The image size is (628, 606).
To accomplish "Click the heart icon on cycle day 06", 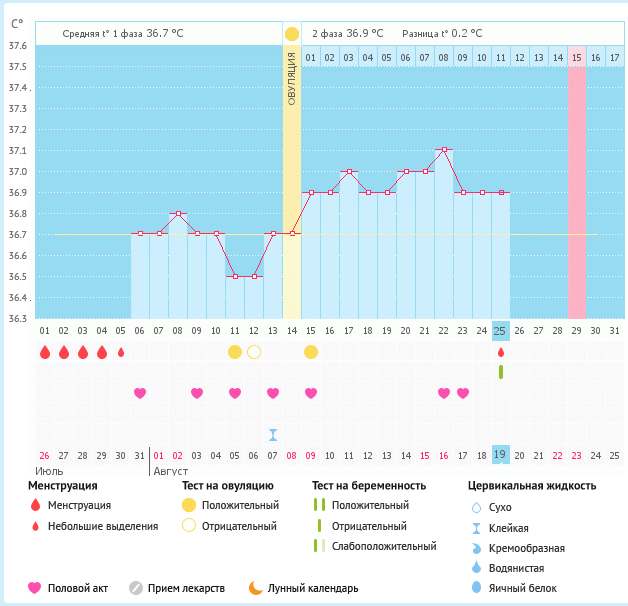I will coord(140,393).
